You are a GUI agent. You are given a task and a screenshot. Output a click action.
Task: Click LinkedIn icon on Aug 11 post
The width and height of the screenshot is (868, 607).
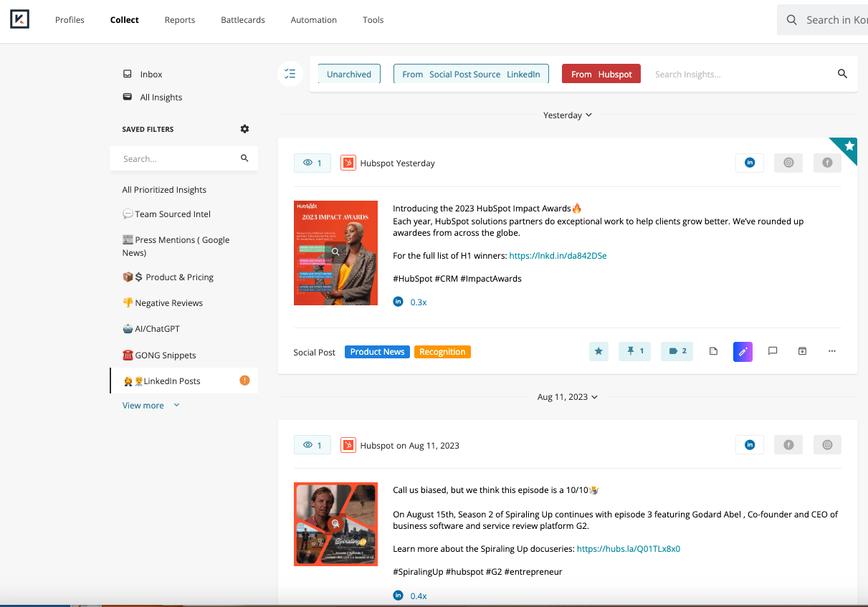click(x=750, y=445)
